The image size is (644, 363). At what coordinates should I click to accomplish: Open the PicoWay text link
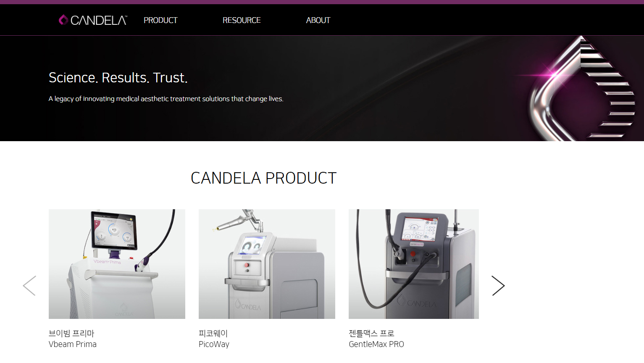coord(214,345)
